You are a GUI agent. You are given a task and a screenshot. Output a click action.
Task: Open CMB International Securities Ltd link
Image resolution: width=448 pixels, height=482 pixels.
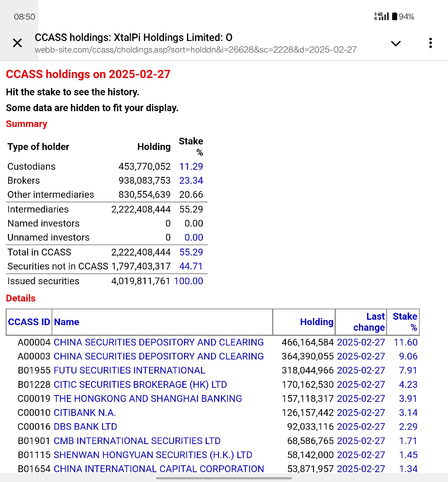137,441
